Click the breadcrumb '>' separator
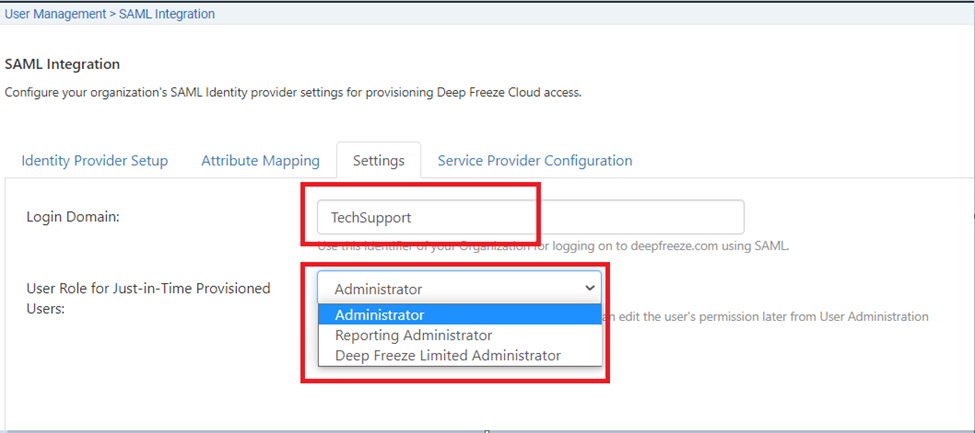975x433 pixels. (112, 14)
